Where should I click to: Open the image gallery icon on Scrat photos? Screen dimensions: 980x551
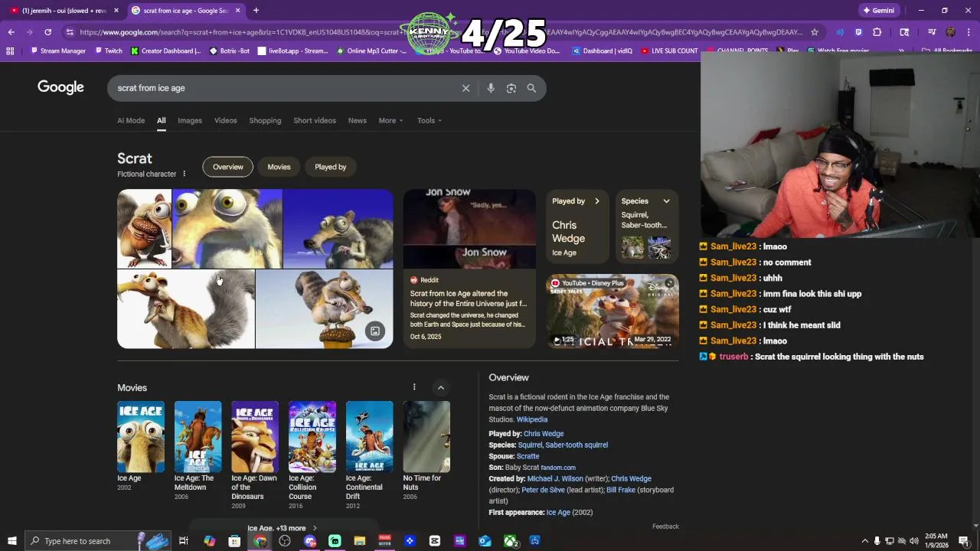[374, 331]
